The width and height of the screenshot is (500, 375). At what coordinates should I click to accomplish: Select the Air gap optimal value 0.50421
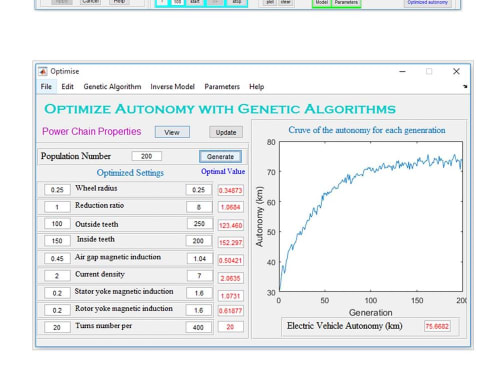[x=230, y=260]
